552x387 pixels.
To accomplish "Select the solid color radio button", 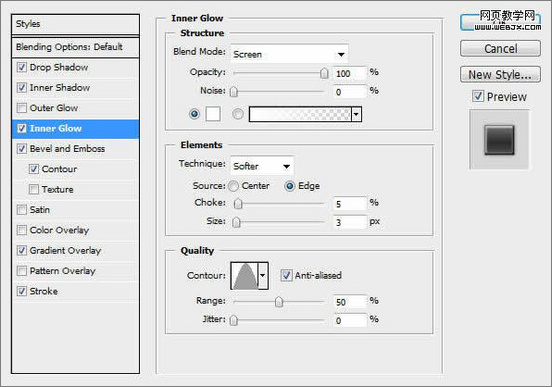I will [x=194, y=114].
